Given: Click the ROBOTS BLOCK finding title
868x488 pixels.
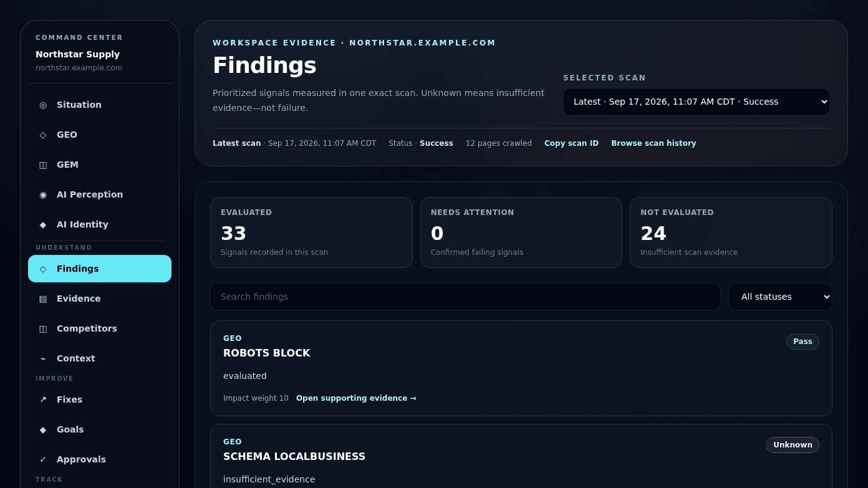Looking at the screenshot, I should [267, 353].
